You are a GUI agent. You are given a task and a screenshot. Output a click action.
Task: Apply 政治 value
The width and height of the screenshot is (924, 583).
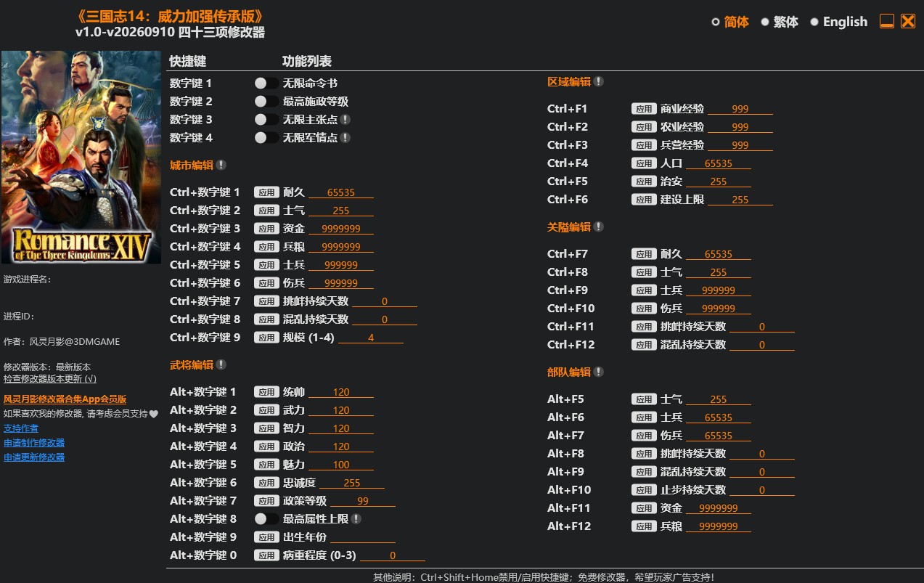coord(266,447)
